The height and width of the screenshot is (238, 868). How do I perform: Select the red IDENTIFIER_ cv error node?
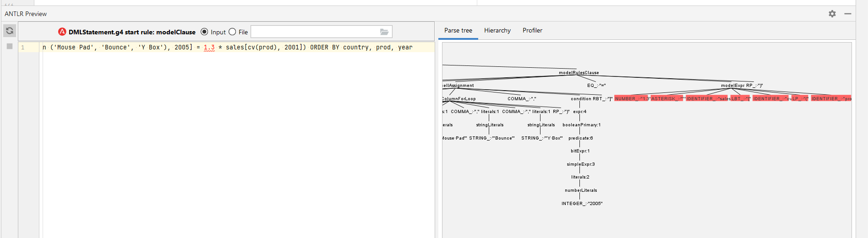pos(771,98)
